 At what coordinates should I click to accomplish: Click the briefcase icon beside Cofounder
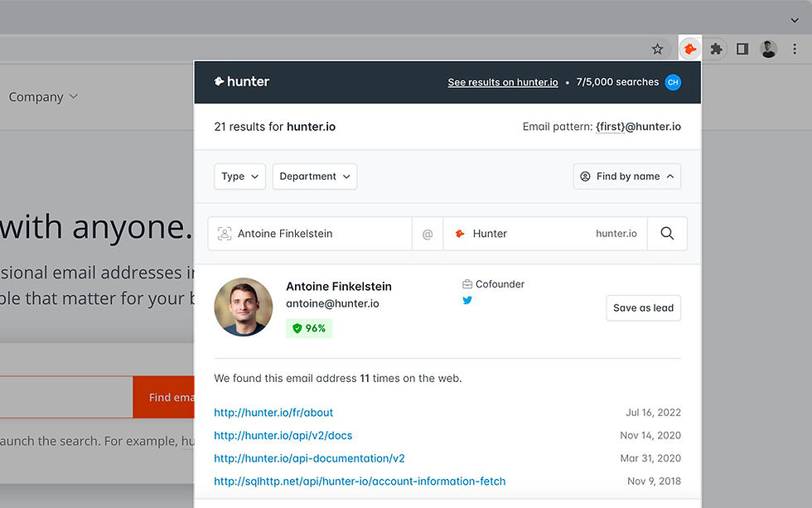point(467,283)
